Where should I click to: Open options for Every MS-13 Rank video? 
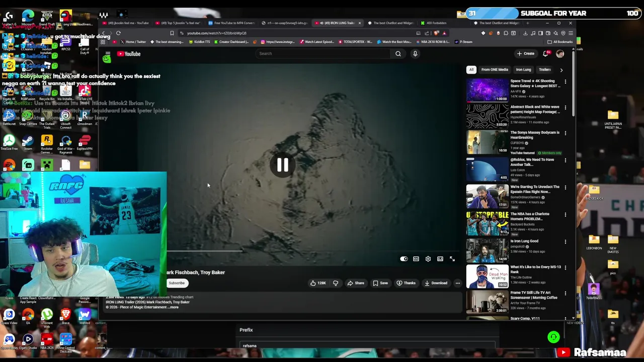[x=565, y=268]
